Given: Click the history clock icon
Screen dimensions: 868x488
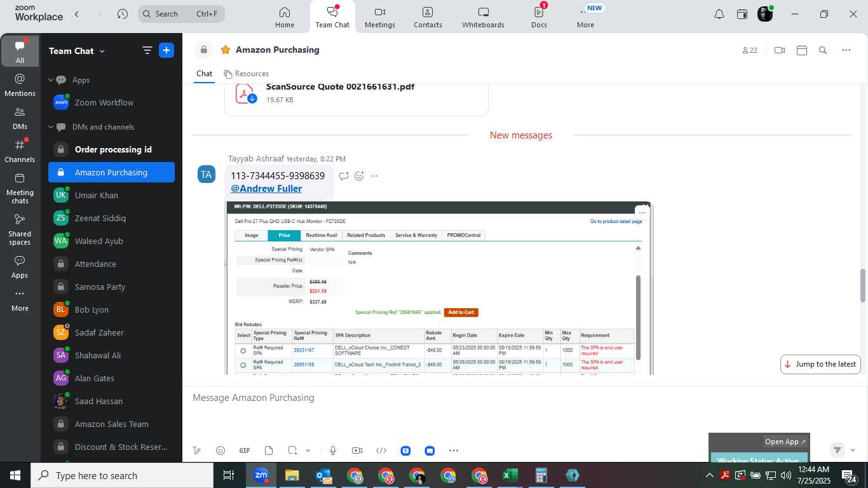Looking at the screenshot, I should (123, 14).
